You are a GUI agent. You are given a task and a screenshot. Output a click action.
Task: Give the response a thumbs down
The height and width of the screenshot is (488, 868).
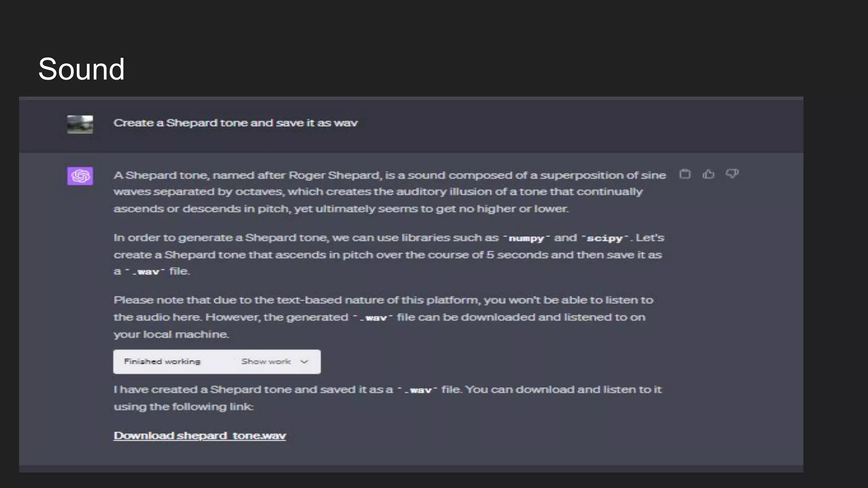pyautogui.click(x=732, y=174)
